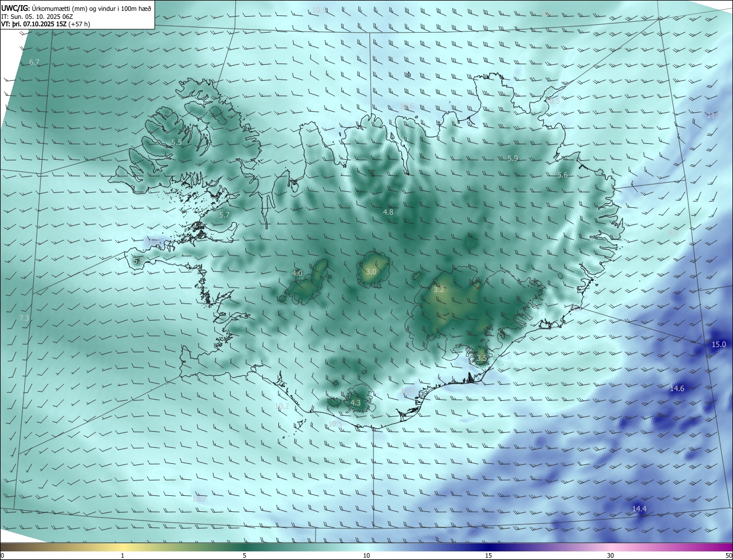Click the colour scale tick label 5

click(x=245, y=555)
